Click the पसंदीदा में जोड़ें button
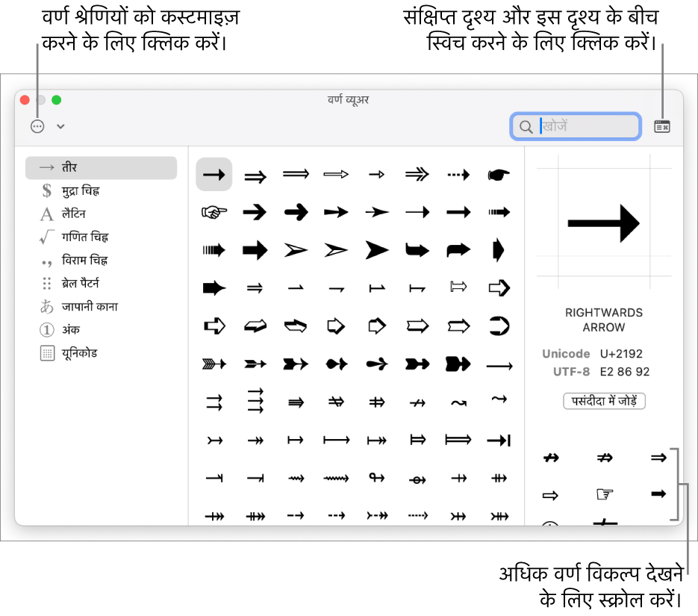Screen dimensions: 698x616 pyautogui.click(x=604, y=401)
